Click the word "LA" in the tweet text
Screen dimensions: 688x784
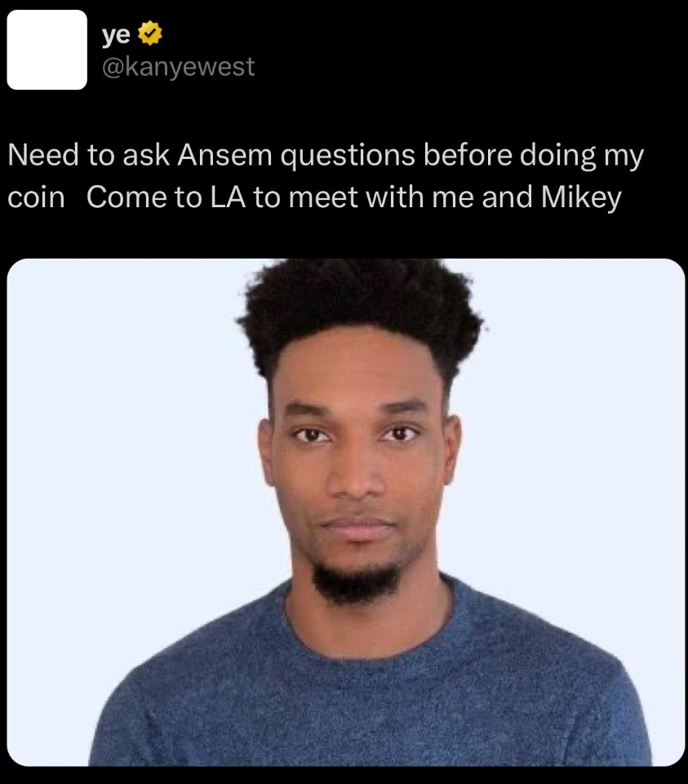[228, 197]
